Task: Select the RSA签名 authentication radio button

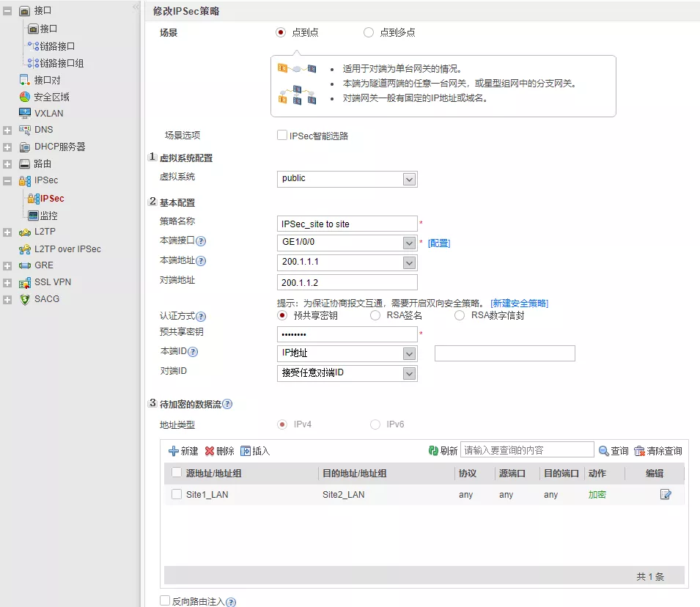Action: click(375, 316)
